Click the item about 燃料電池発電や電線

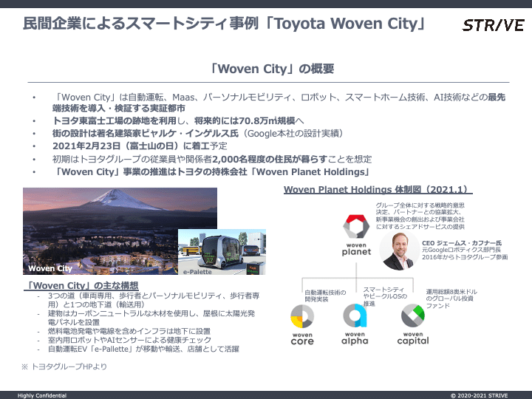point(129,331)
